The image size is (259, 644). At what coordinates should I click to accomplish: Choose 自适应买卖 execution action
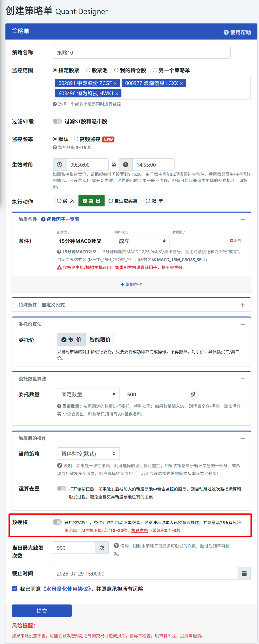[123, 201]
